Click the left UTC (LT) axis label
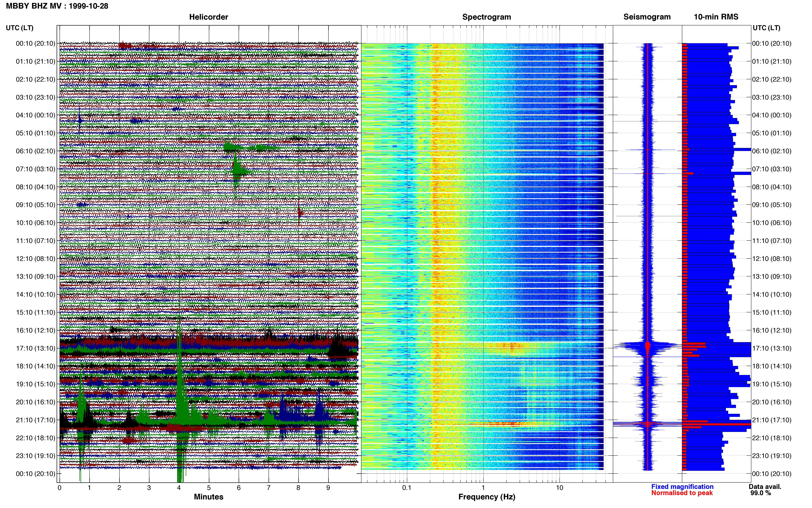812x508 pixels. [20, 28]
